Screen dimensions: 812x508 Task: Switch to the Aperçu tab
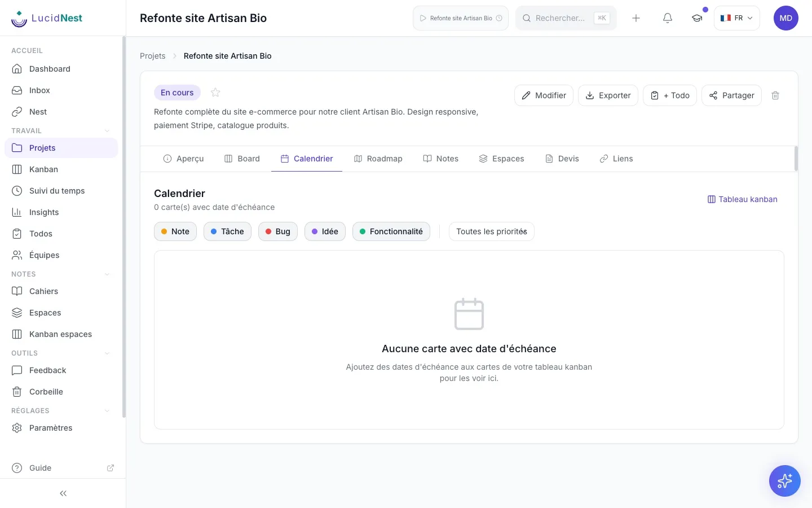coord(183,159)
